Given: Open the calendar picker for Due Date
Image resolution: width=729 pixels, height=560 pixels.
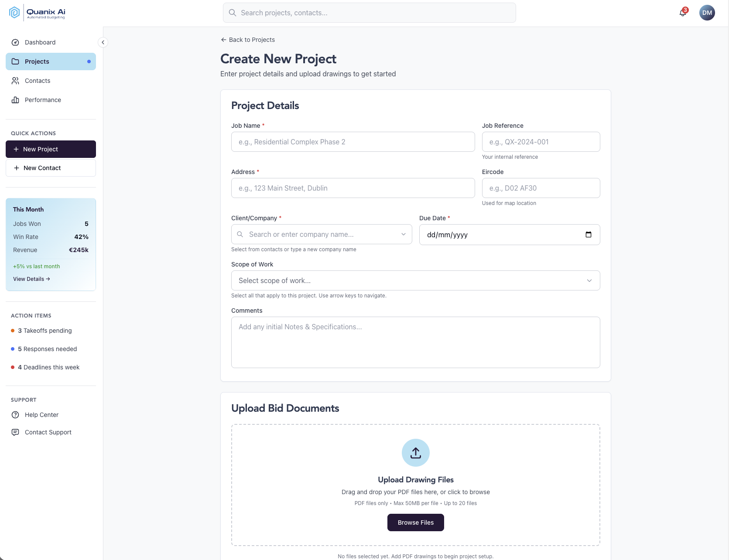Looking at the screenshot, I should tap(589, 235).
